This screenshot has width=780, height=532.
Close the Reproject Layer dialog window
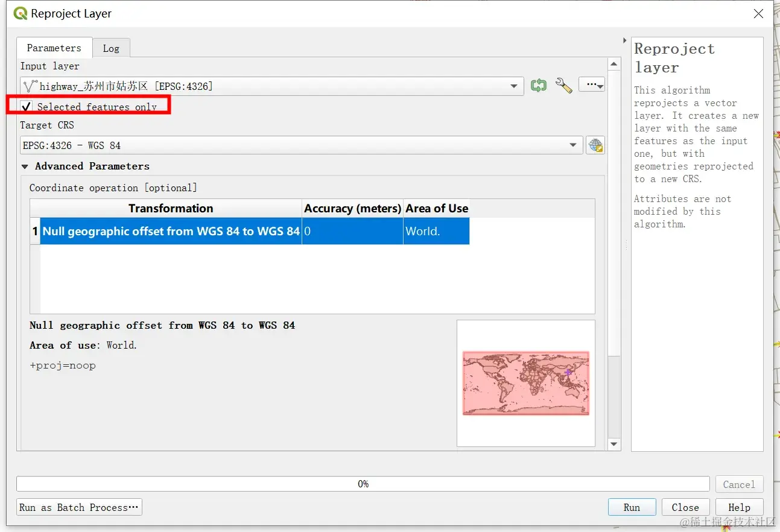point(758,14)
